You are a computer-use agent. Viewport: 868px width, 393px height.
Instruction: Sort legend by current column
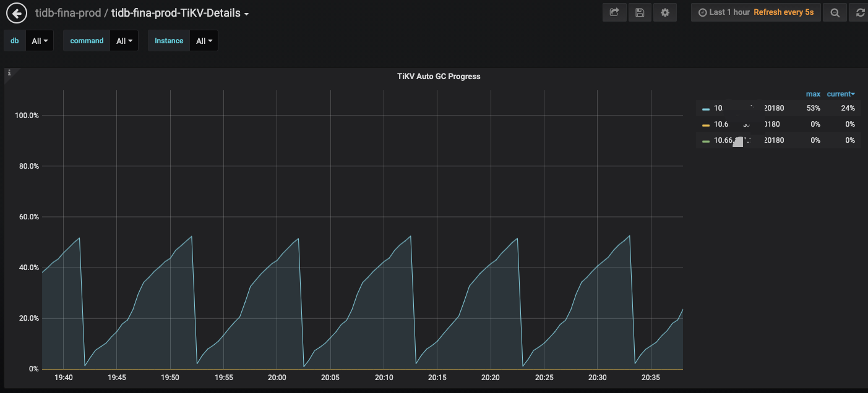coord(840,94)
